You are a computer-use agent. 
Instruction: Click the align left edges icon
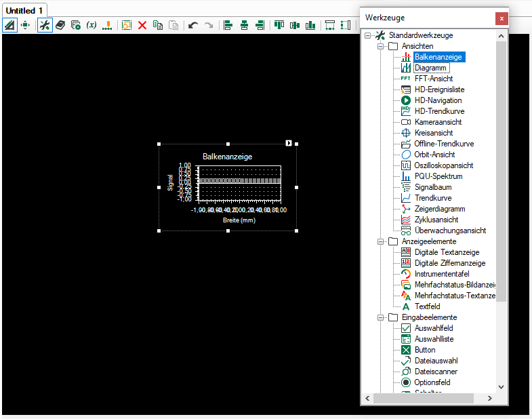pos(228,25)
